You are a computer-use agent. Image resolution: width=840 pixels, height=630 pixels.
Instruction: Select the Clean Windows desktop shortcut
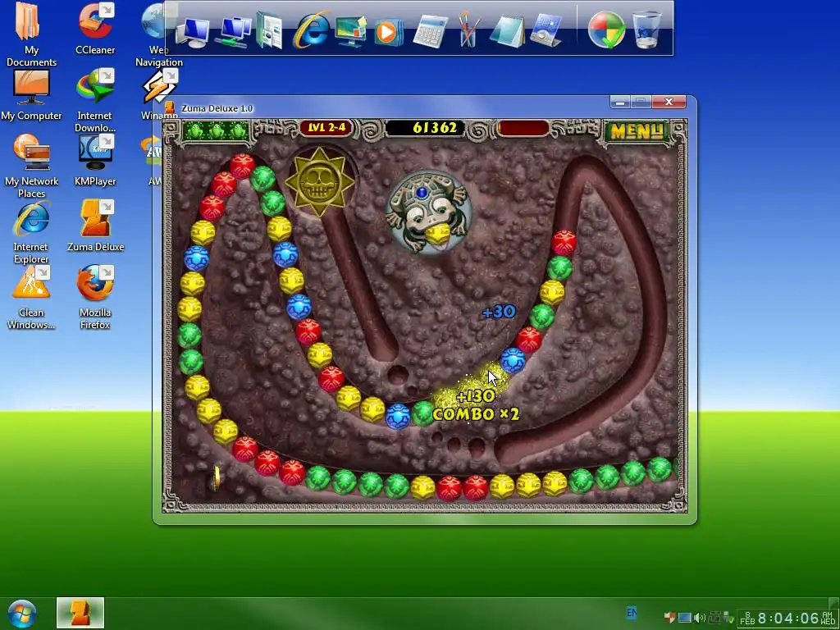[31, 298]
